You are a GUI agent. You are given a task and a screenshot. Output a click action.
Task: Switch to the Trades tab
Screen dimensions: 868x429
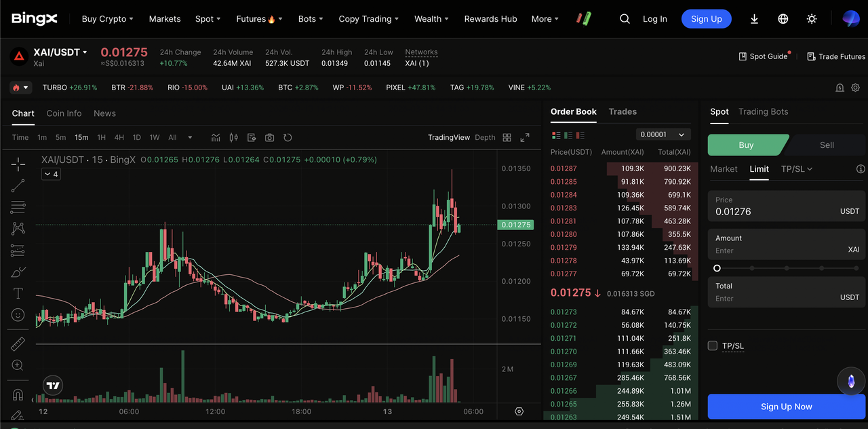623,112
